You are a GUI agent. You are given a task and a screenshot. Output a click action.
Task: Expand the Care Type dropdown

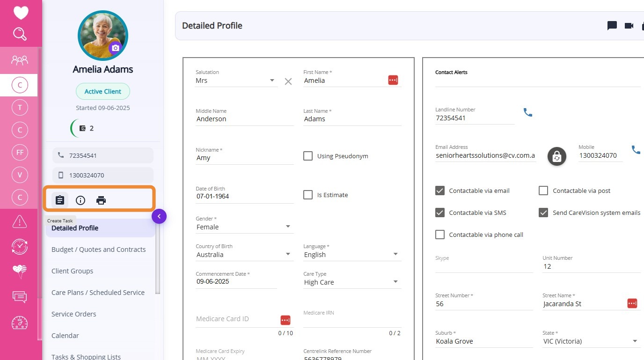(x=395, y=282)
